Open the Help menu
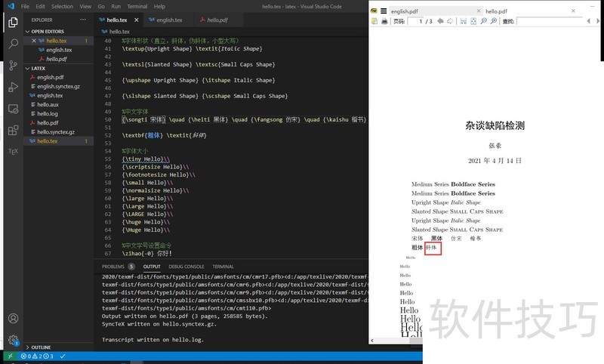Image resolution: width=604 pixels, height=364 pixels. (x=159, y=6)
